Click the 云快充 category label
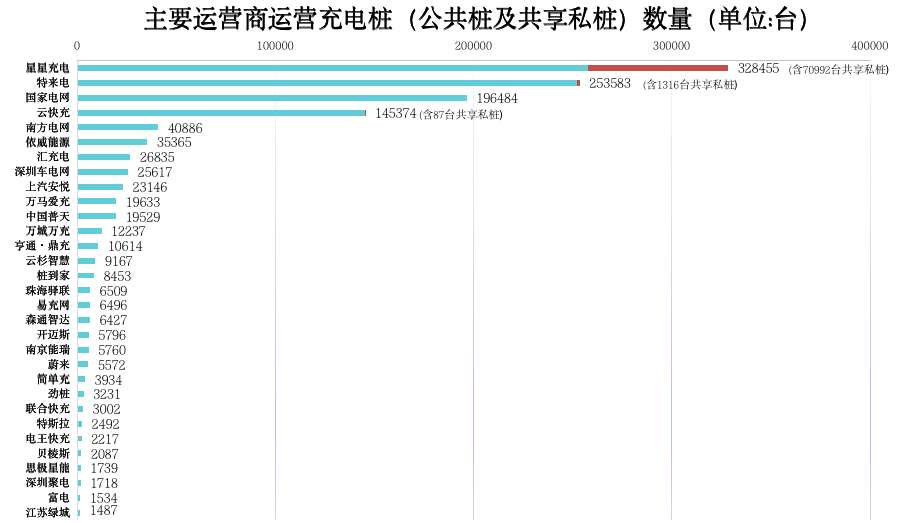Viewport: 898px width, 523px height. [x=53, y=112]
